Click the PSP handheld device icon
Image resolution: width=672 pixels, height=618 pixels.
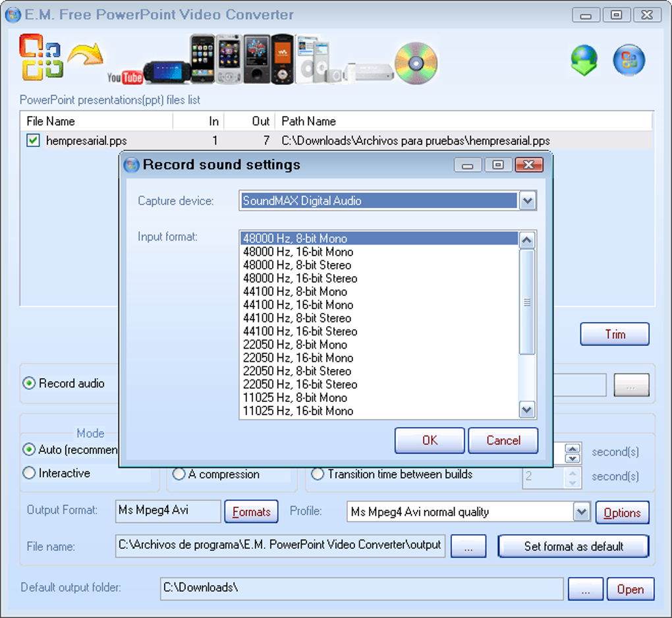(x=167, y=72)
